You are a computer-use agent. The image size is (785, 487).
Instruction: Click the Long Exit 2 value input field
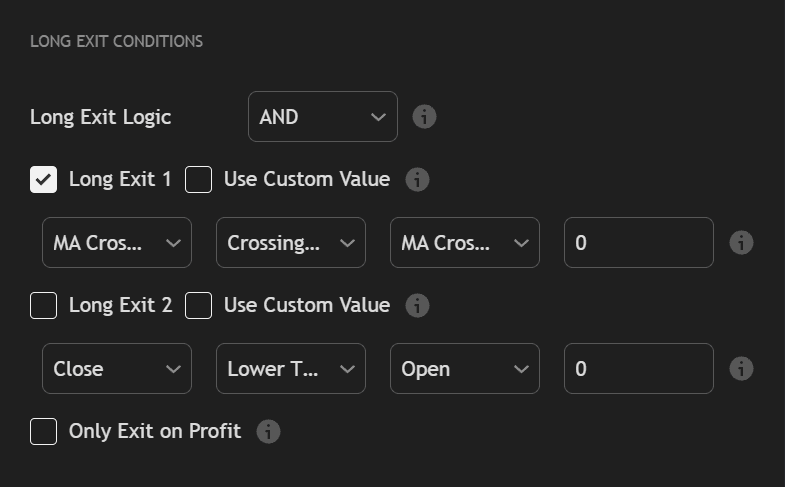(638, 369)
